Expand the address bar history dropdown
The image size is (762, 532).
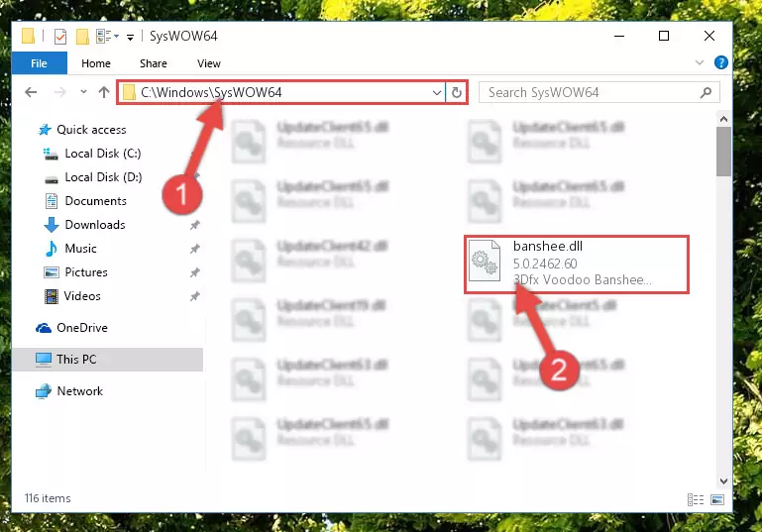[x=436, y=92]
